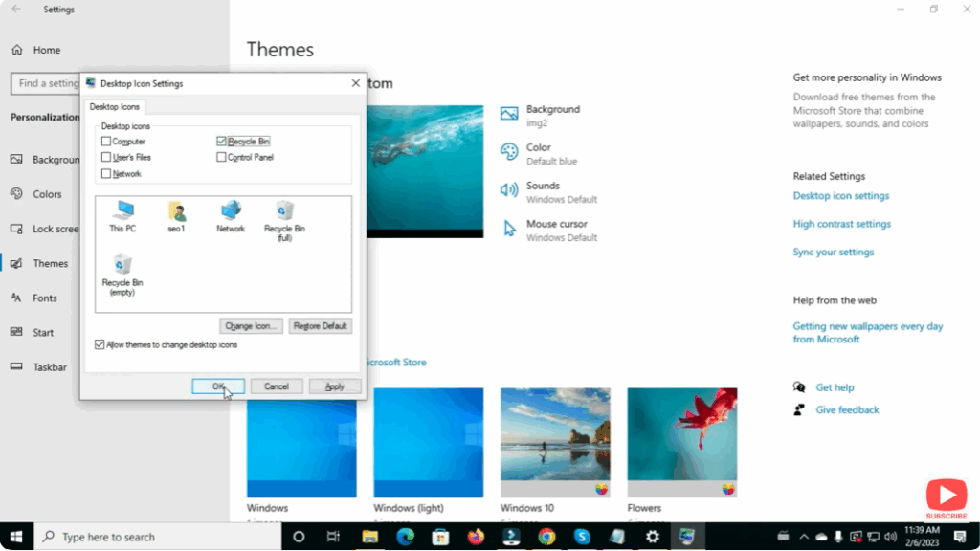
Task: Open Google Chrome from the taskbar
Action: pos(546,537)
